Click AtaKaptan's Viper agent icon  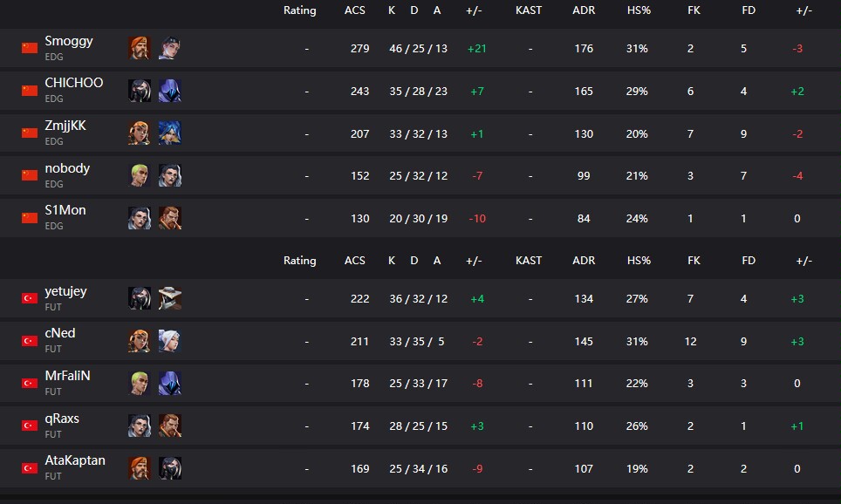(169, 468)
